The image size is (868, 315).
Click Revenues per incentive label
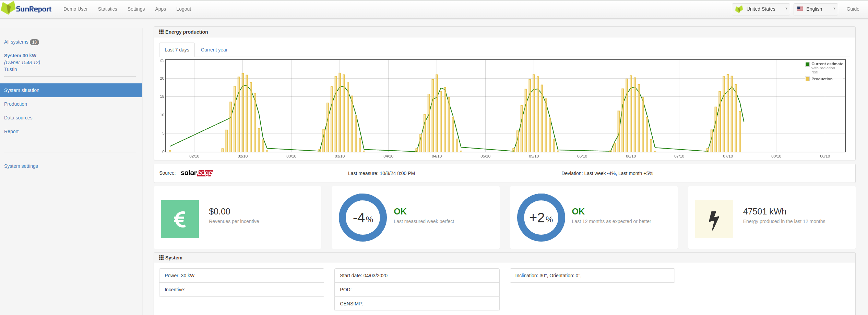click(234, 221)
